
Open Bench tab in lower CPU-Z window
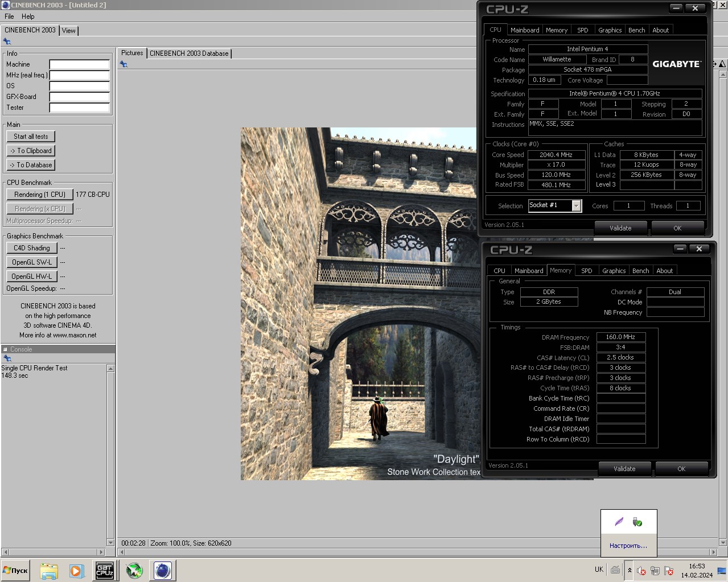tap(640, 271)
